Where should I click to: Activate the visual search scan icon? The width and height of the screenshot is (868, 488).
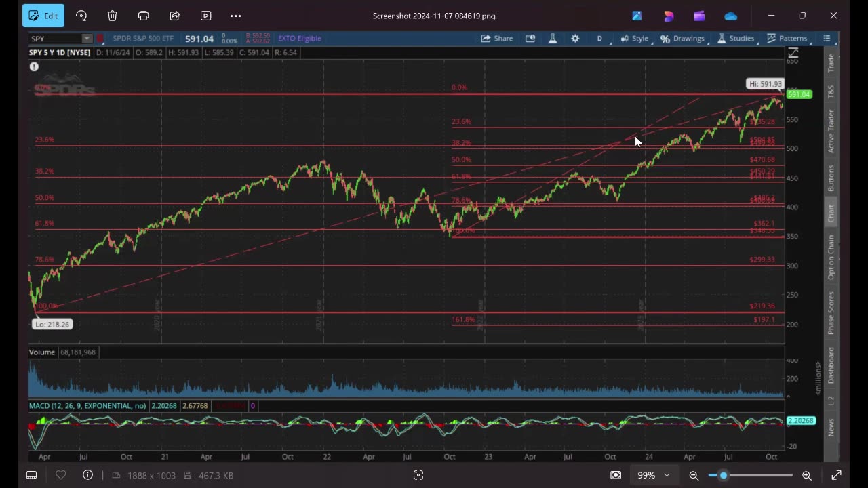(418, 475)
